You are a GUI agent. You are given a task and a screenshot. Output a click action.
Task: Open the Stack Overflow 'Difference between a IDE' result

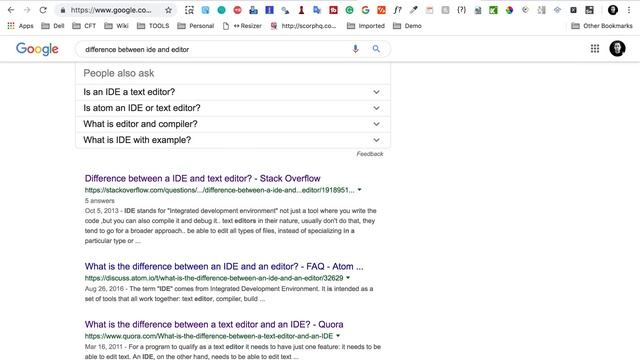[x=202, y=178]
